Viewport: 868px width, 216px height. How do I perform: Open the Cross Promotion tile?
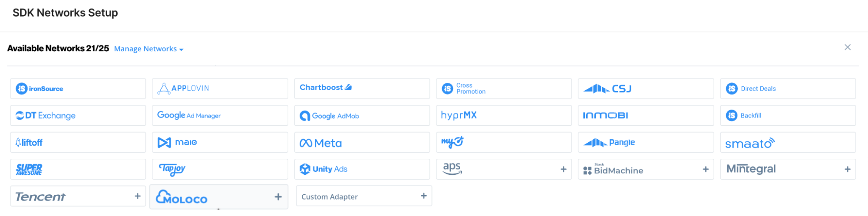click(x=504, y=88)
